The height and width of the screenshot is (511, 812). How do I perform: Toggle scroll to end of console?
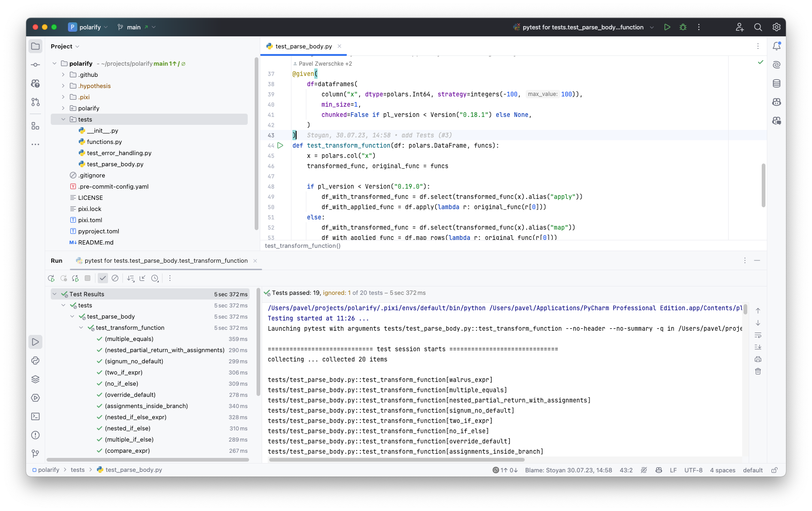pyautogui.click(x=758, y=347)
